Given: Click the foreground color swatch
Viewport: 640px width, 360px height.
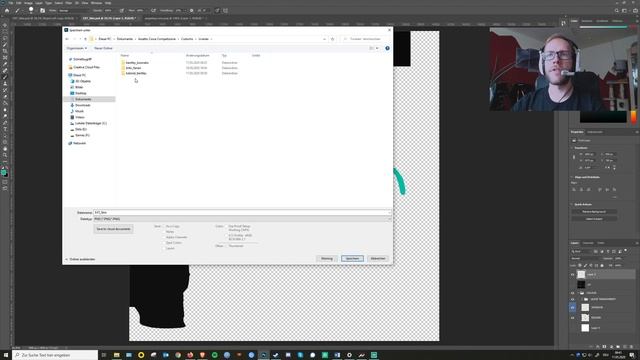Looking at the screenshot, I should click(4, 172).
